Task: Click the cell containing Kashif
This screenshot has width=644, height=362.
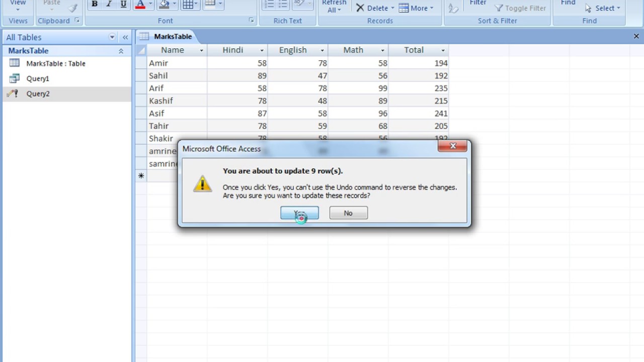Action: coord(177,101)
